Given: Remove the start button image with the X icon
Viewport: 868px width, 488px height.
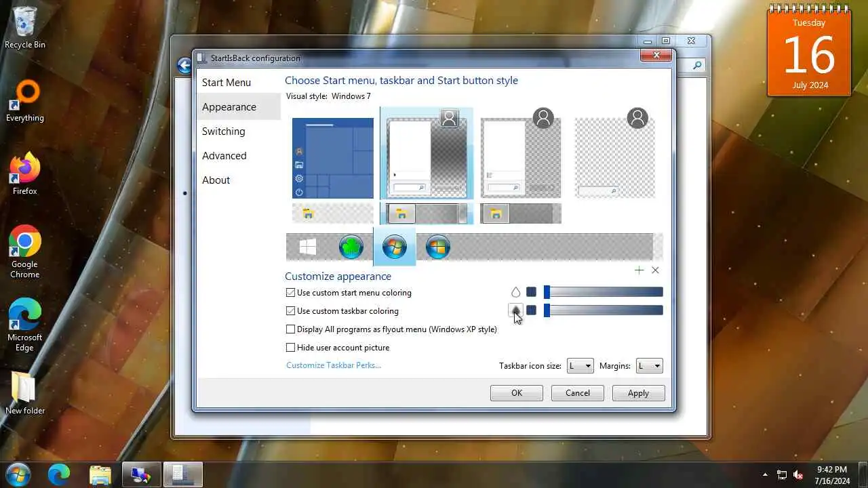Looking at the screenshot, I should pyautogui.click(x=655, y=270).
